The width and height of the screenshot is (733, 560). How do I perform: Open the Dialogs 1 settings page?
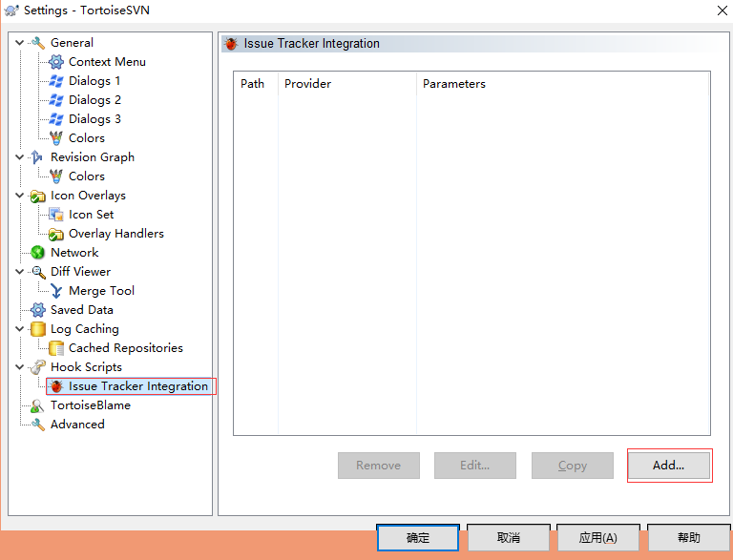[x=94, y=81]
